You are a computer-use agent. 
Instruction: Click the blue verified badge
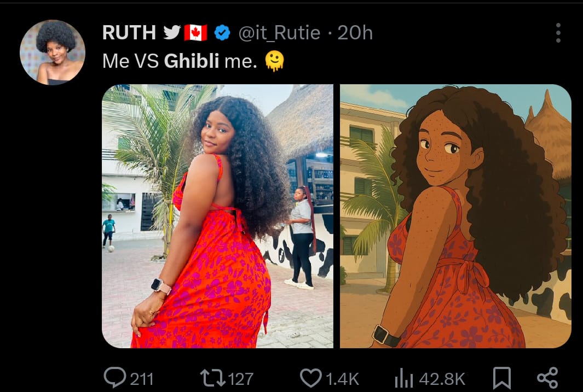pos(222,33)
